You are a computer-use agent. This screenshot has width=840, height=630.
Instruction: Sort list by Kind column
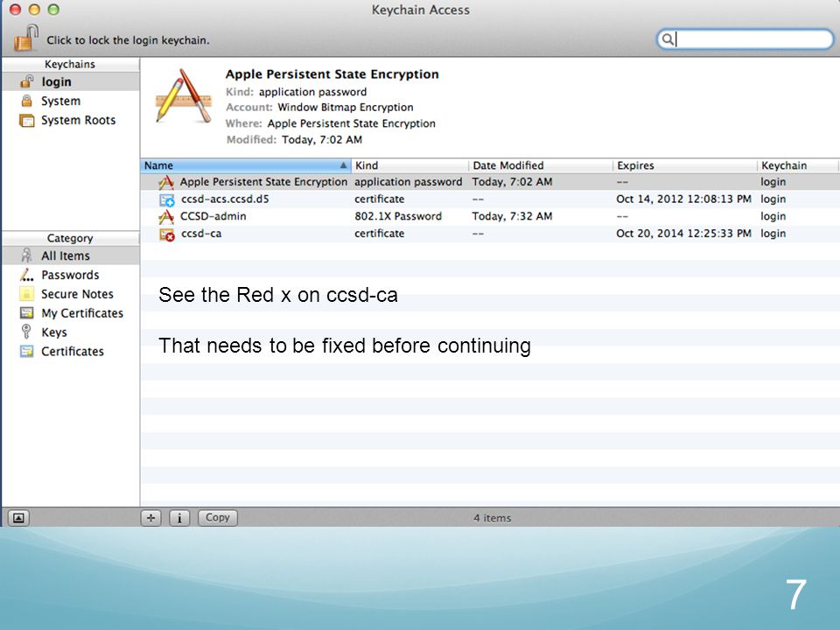(409, 165)
